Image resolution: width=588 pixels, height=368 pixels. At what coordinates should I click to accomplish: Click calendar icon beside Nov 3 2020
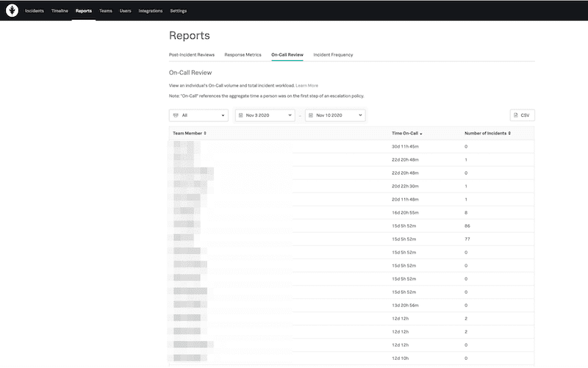pos(241,115)
